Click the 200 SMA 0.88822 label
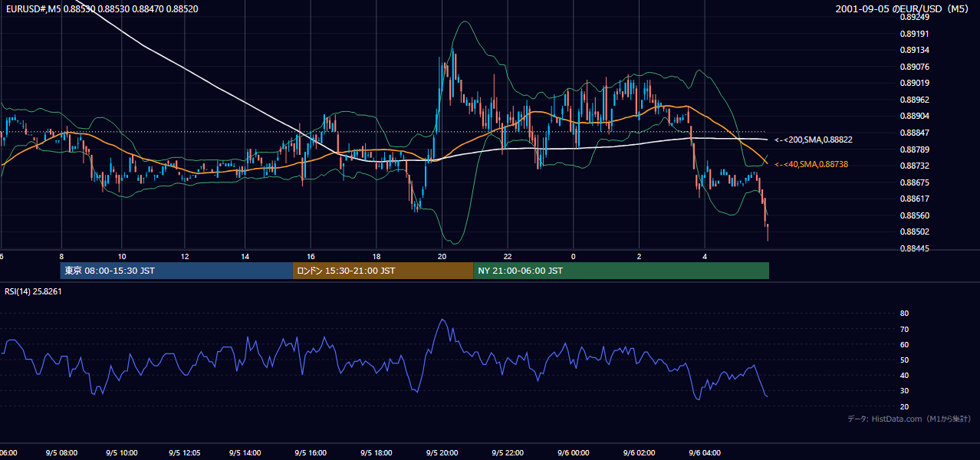 813,140
